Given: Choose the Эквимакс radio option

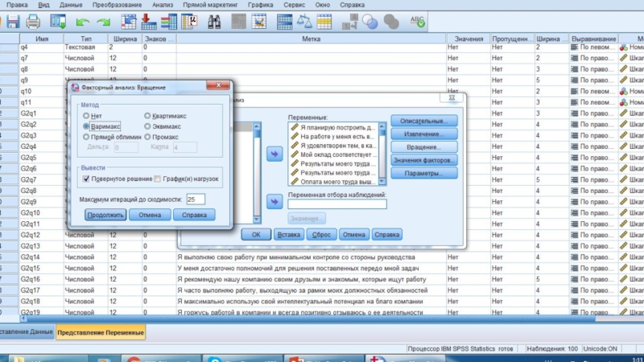Looking at the screenshot, I should 146,126.
